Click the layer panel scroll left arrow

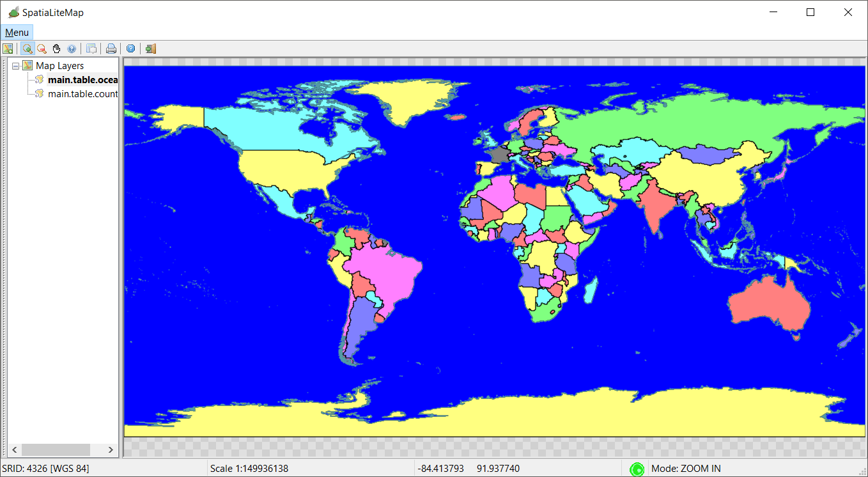[15, 450]
